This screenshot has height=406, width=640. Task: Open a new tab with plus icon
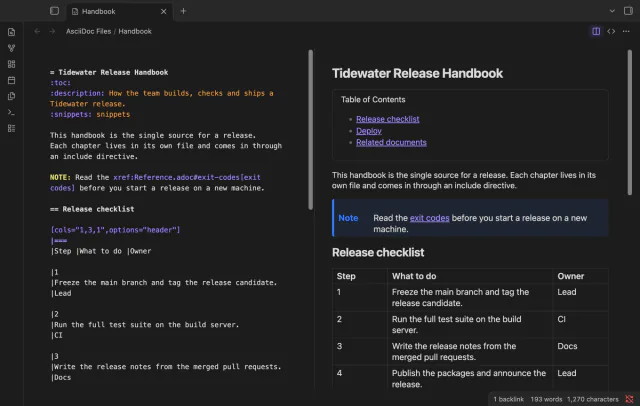(183, 11)
